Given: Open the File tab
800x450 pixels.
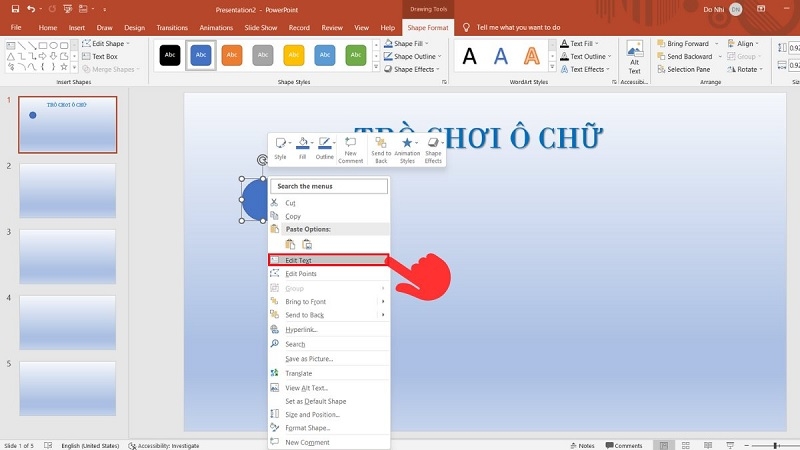Looking at the screenshot, I should tap(16, 28).
